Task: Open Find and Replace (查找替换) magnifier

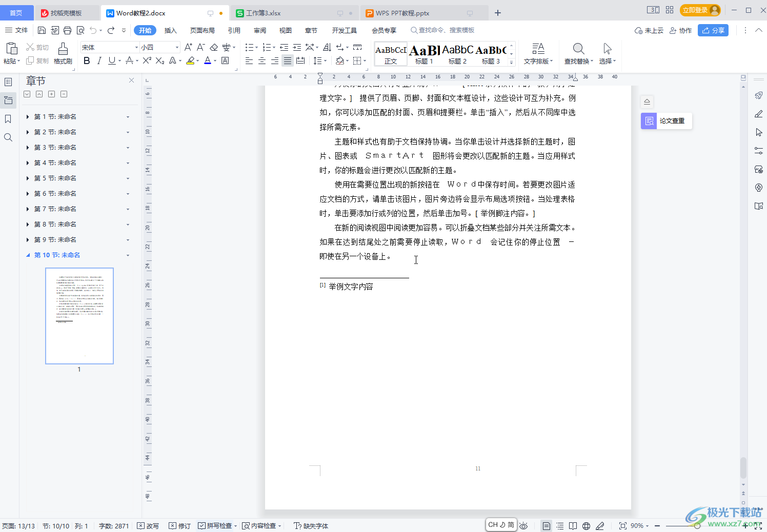Action: click(578, 49)
